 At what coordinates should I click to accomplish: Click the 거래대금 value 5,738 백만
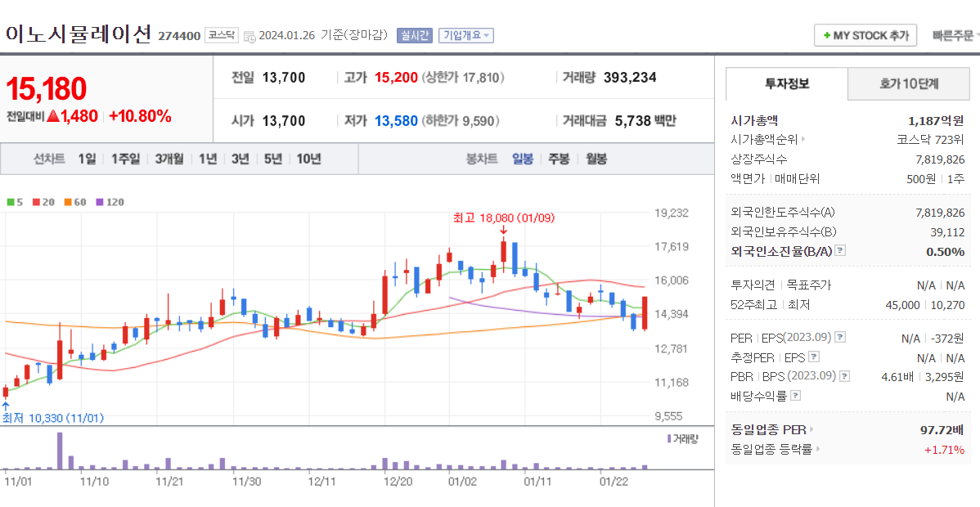[x=645, y=121]
